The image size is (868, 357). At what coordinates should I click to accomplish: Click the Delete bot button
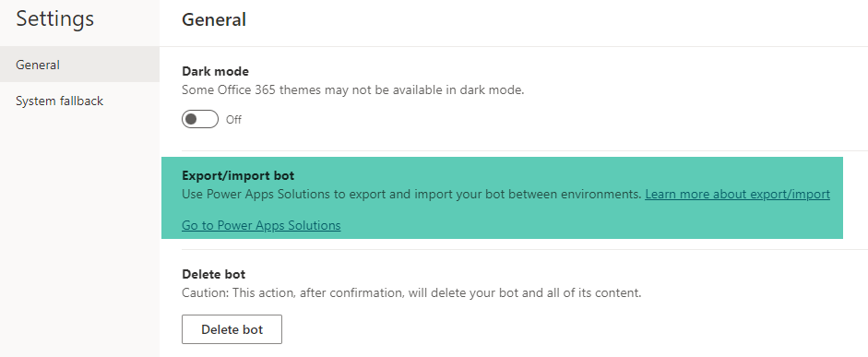[x=232, y=329]
